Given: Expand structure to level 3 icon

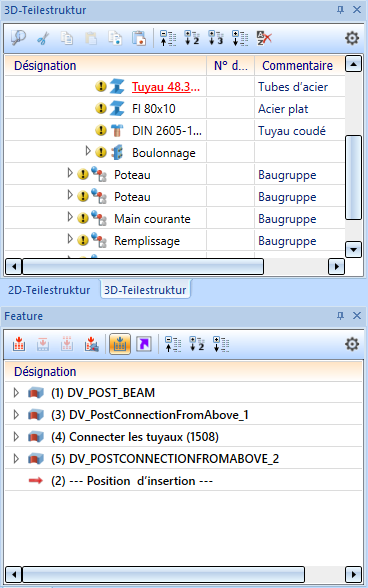Looking at the screenshot, I should click(216, 38).
